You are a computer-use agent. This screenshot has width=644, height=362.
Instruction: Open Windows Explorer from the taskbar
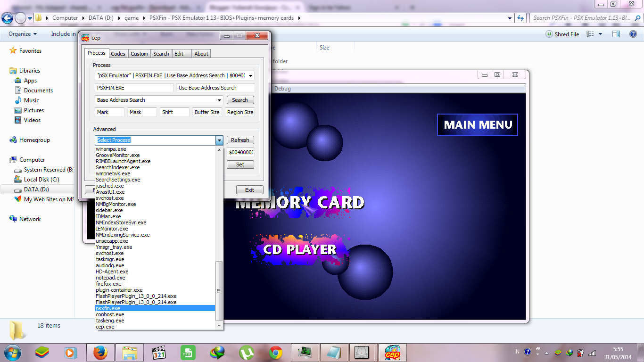pos(130,352)
